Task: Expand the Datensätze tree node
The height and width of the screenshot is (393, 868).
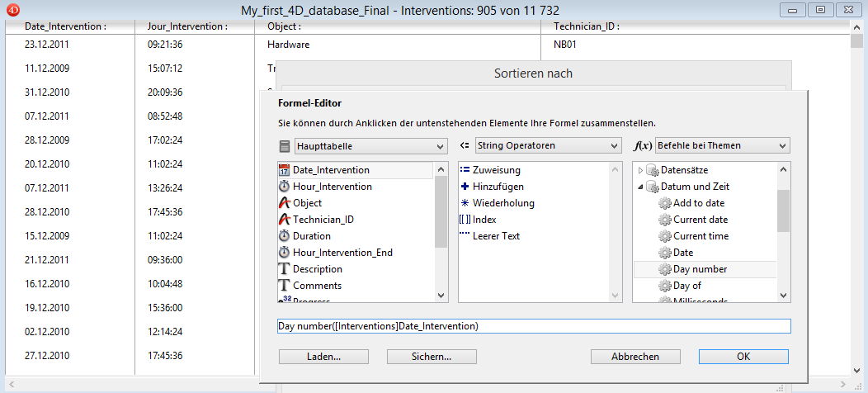Action: (640, 170)
